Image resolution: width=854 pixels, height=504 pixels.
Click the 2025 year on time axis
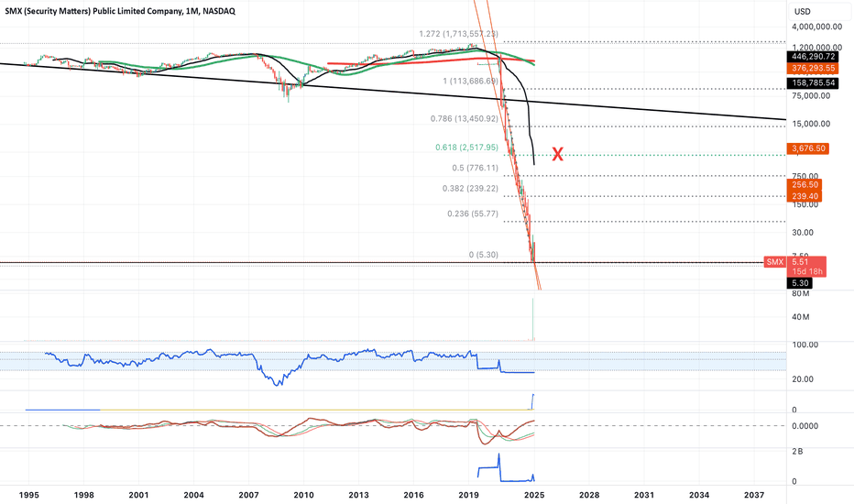click(x=534, y=494)
